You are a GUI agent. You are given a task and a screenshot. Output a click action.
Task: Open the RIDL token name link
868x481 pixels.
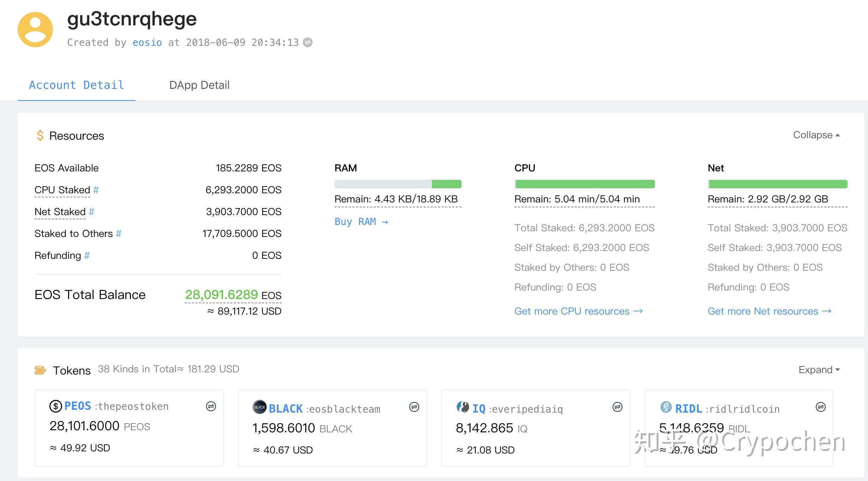689,408
